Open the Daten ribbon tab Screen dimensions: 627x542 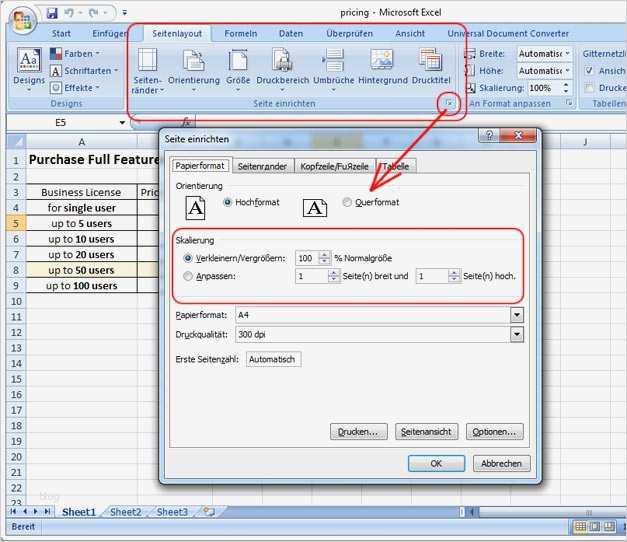point(291,34)
